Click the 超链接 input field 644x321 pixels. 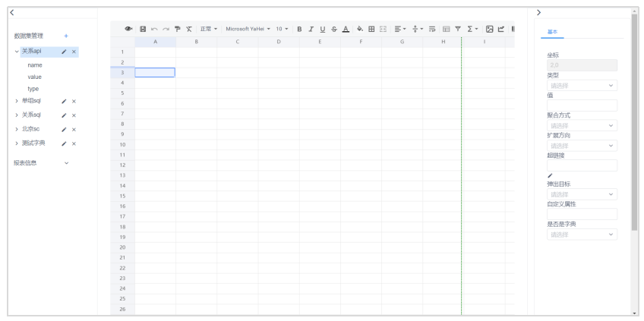point(582,165)
